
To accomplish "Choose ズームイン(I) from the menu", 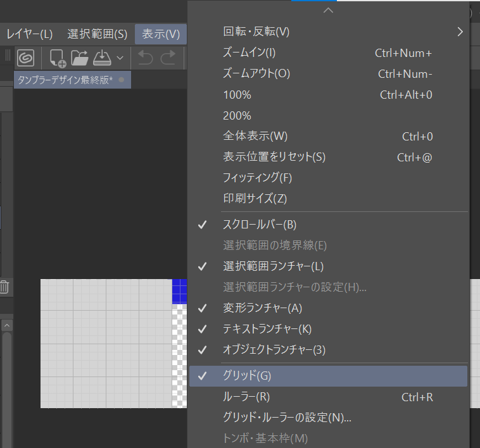I will [328, 53].
